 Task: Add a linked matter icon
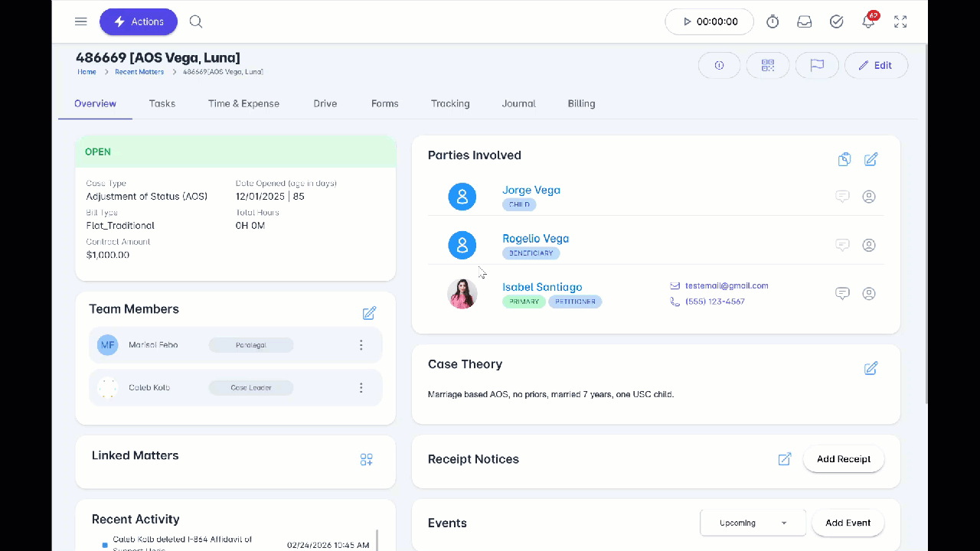[367, 459]
